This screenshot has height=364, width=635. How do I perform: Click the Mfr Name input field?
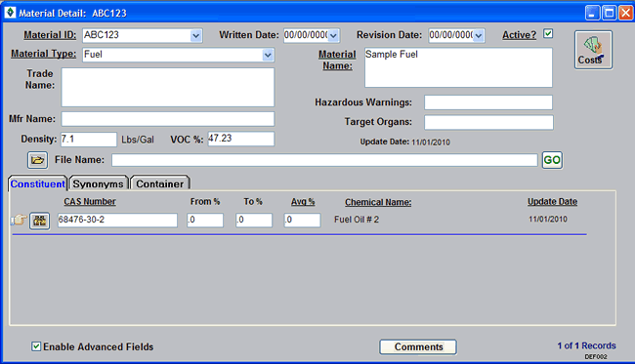(x=168, y=119)
